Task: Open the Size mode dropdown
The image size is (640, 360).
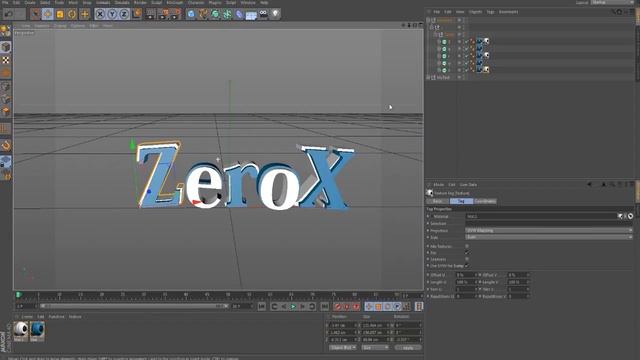Action: coord(375,348)
